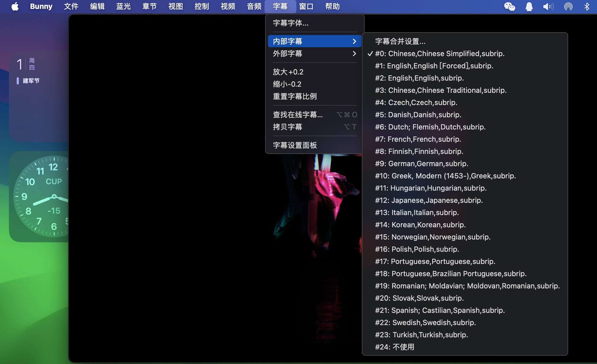597x364 pixels.
Task: Select subtitle #14 Korean
Action: (465, 225)
